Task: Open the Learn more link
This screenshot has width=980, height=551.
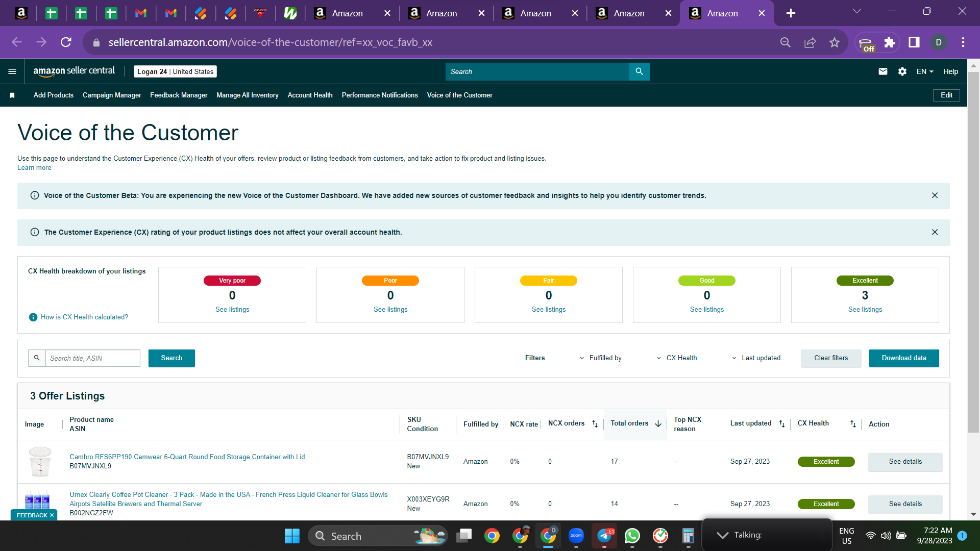Action: click(x=34, y=168)
